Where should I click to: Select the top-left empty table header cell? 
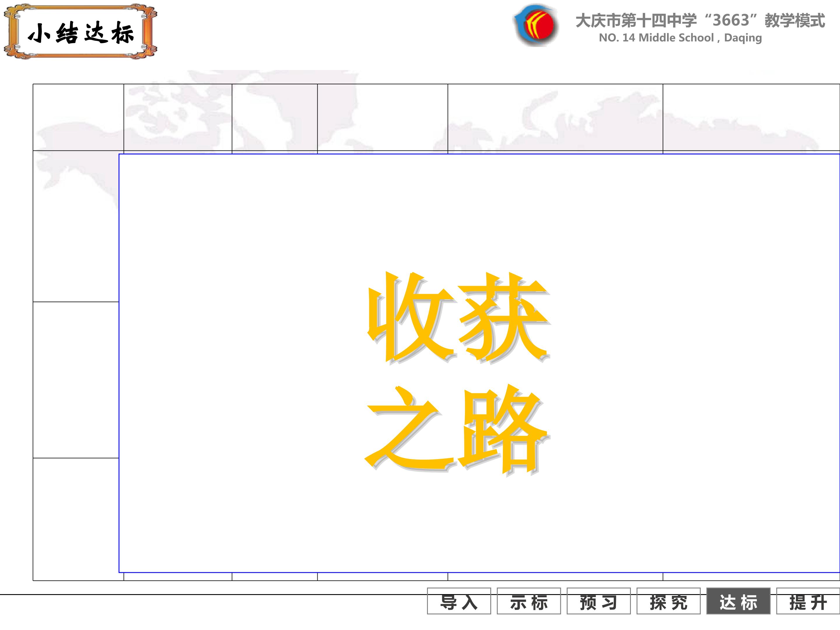(78, 117)
